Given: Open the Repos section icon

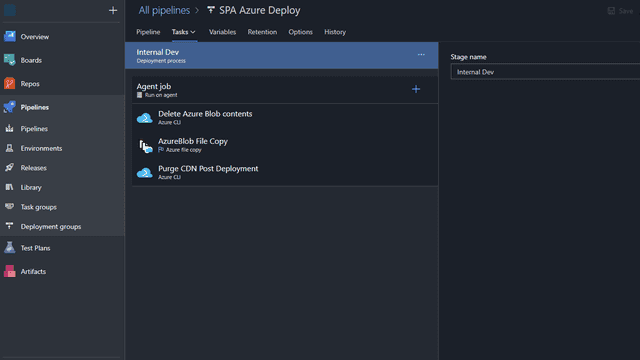Looking at the screenshot, I should (9, 84).
